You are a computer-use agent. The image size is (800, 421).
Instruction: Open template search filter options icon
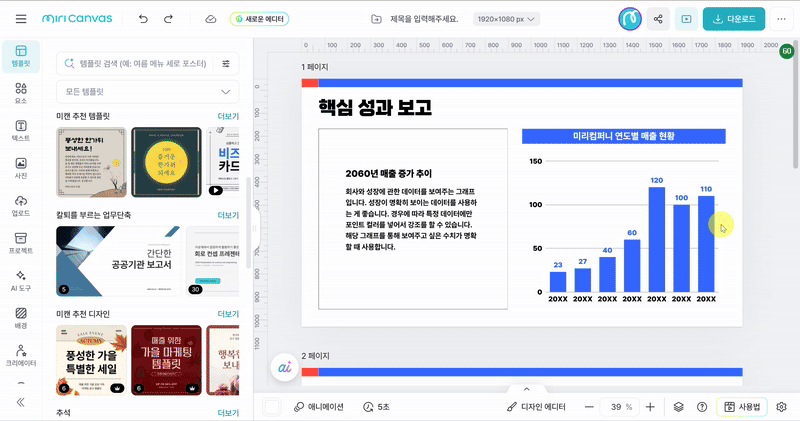(x=226, y=63)
